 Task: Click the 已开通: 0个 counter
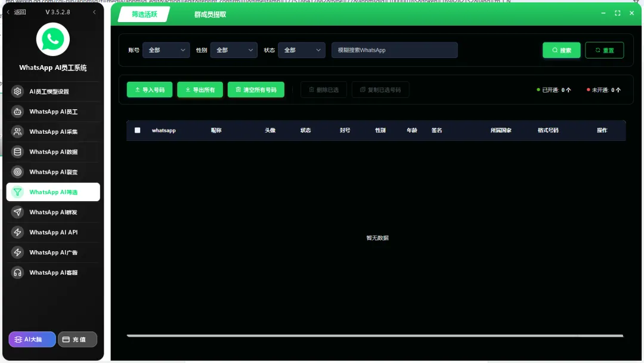point(553,90)
